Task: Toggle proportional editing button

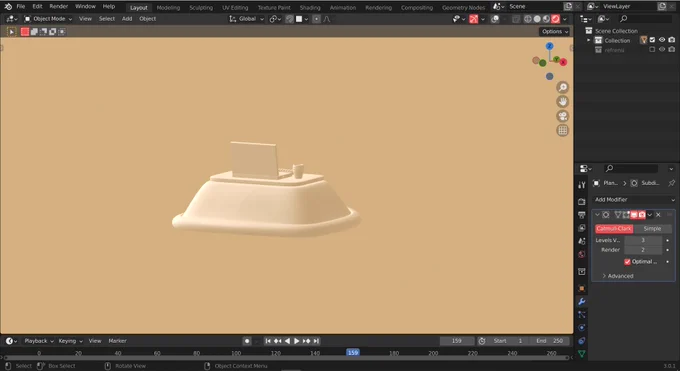Action: 316,19
